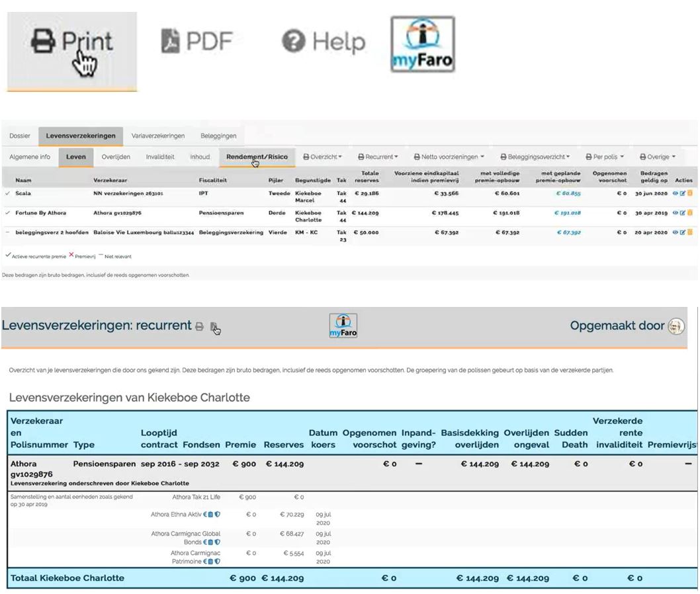Viewport: 700px width, 594px height.
Task: Click the 'Fortune By Athora' policy name
Action: 40,213
